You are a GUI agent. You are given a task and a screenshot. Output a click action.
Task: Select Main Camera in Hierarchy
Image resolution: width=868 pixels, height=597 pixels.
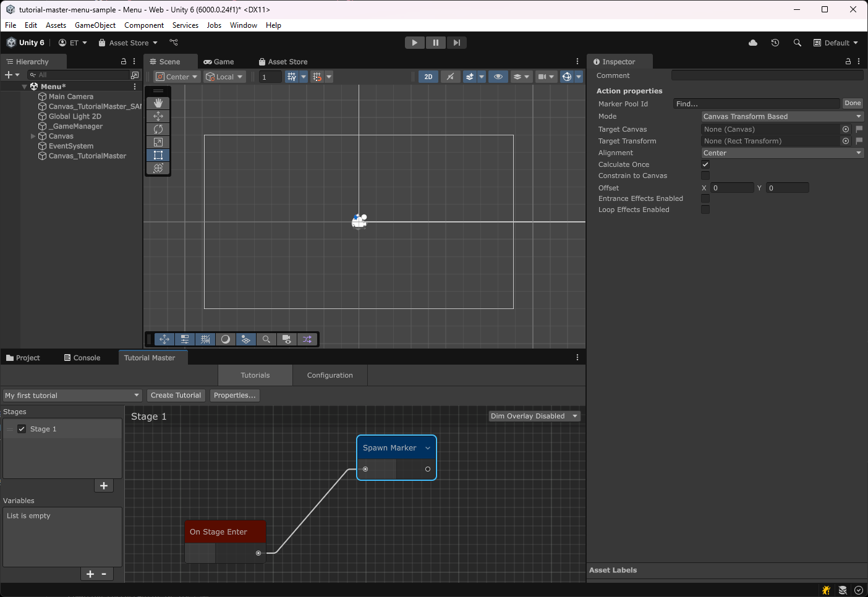pos(71,96)
